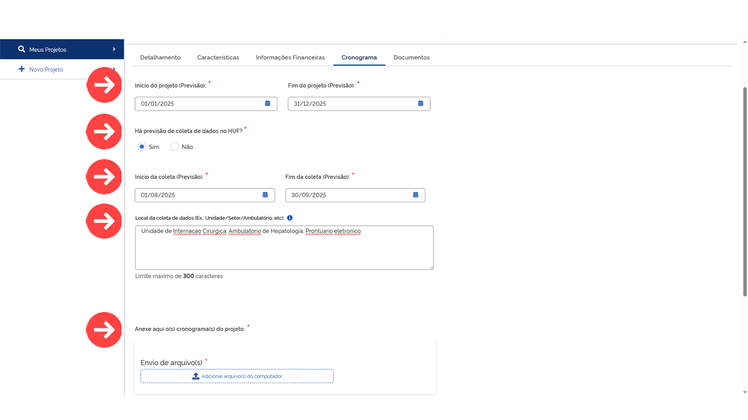Open calendar for Fim do projeto date

point(420,103)
